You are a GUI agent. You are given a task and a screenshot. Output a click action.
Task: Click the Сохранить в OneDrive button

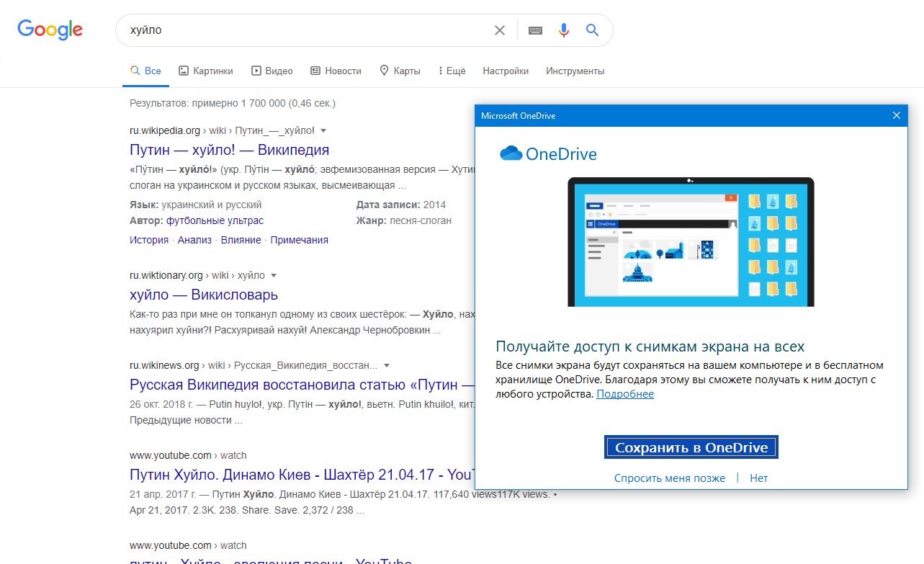(x=691, y=447)
